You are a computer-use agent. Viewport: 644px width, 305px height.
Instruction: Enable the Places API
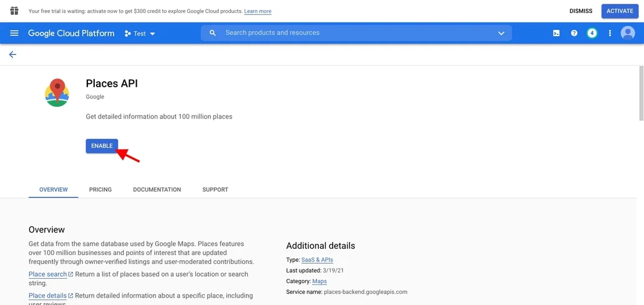102,146
